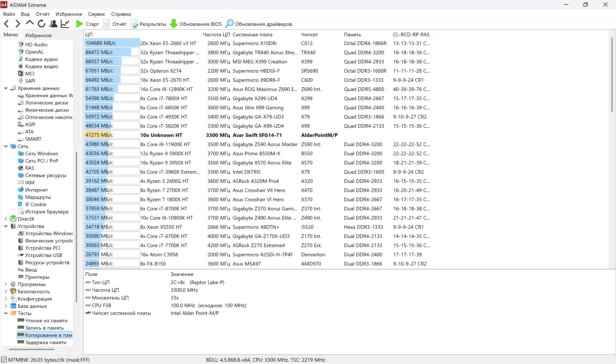This screenshot has width=616, height=364.
Task: Toggle the MTMBW status bar checkbox
Action: (4, 360)
